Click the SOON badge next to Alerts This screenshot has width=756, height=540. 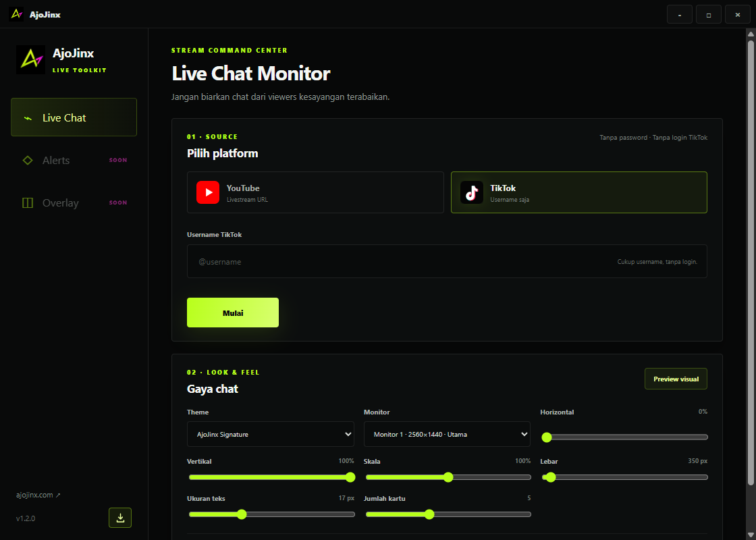(x=118, y=160)
